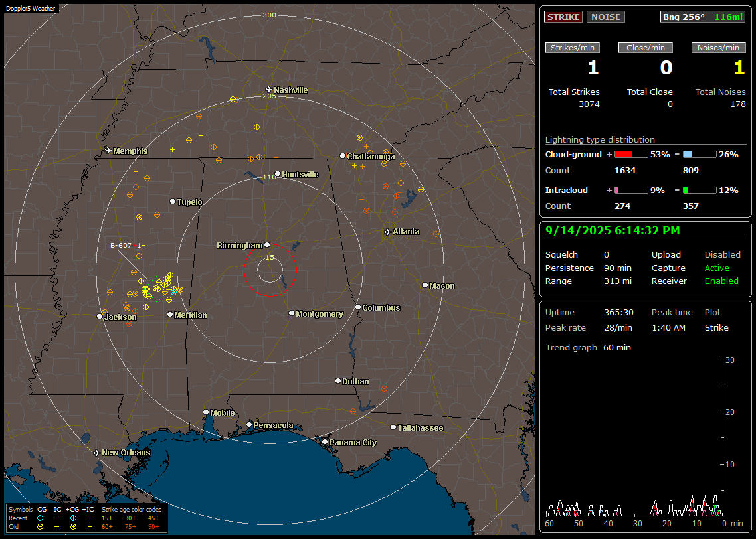Click the Peak rate value 28/min

(618, 327)
